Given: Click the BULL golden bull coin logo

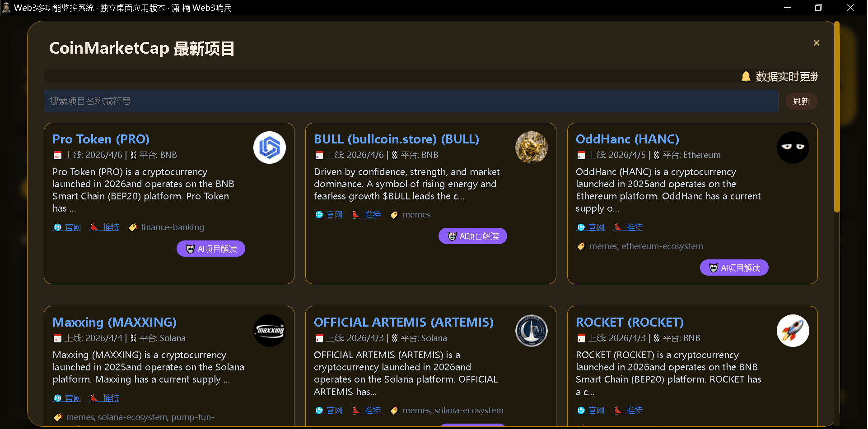Looking at the screenshot, I should [x=531, y=148].
